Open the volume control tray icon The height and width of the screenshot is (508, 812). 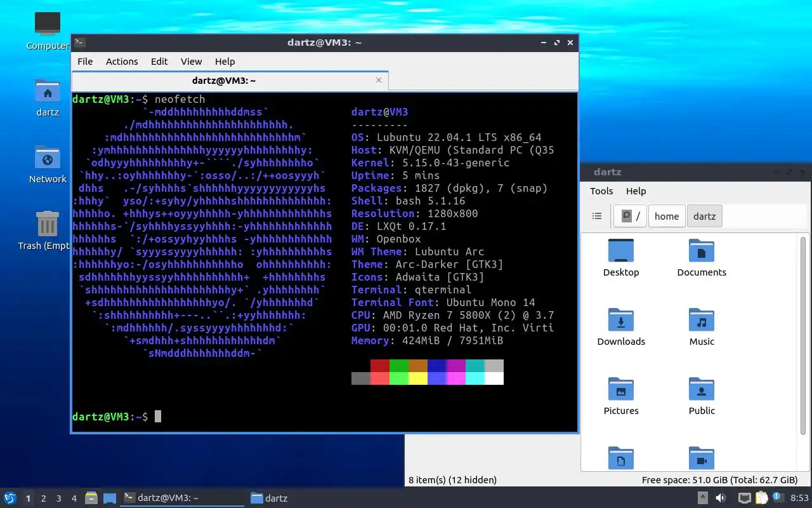tap(721, 498)
